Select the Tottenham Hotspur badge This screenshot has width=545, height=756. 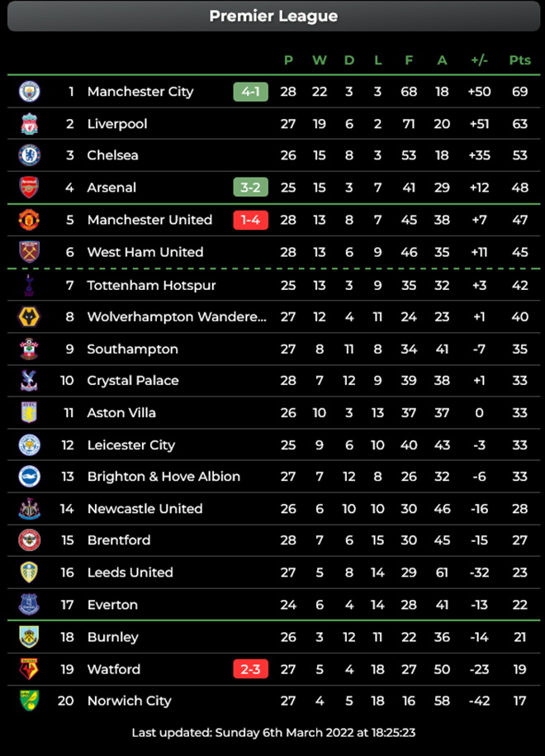[x=28, y=284]
